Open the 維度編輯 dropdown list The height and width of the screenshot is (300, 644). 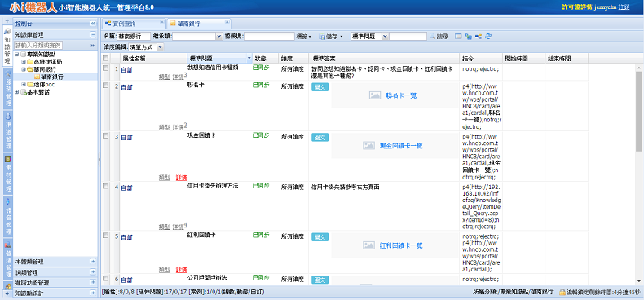[146, 47]
